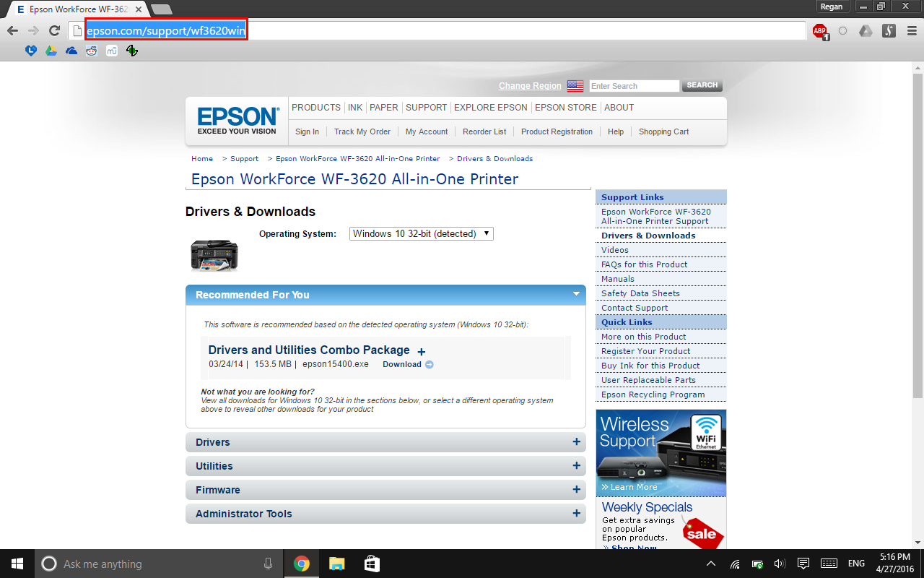Open the blue heart bookmark icon
The image size is (924, 578).
tap(30, 51)
